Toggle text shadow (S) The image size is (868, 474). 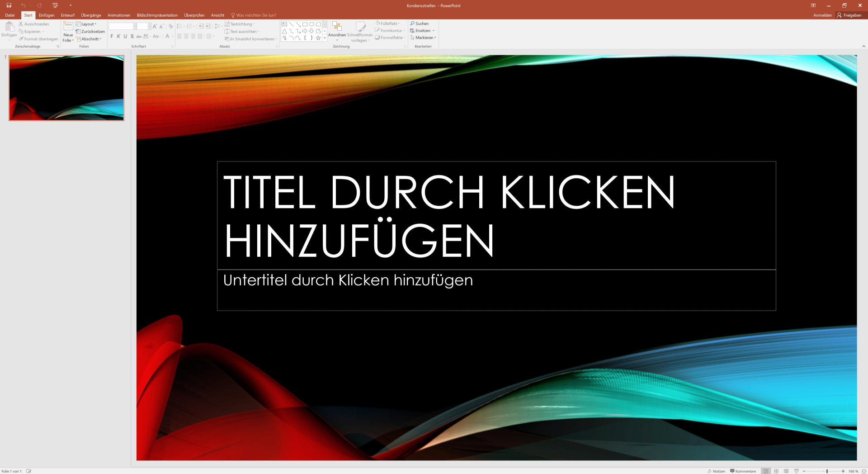132,36
